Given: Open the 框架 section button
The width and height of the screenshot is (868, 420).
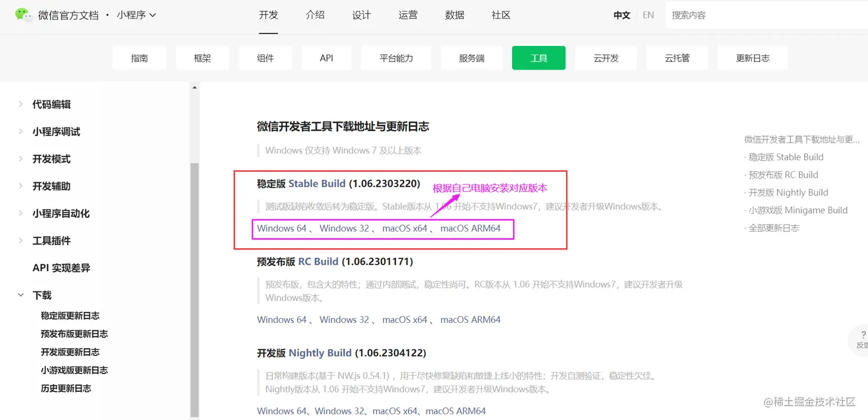Looking at the screenshot, I should point(203,58).
